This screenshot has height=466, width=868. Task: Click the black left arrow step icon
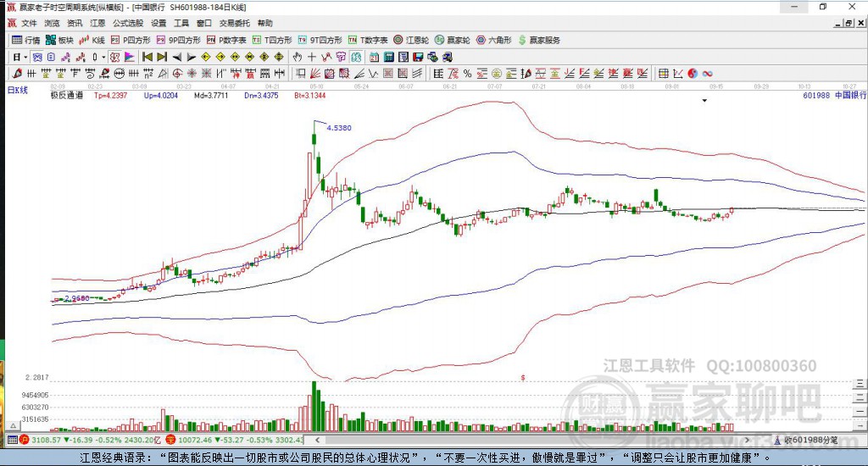(177, 57)
